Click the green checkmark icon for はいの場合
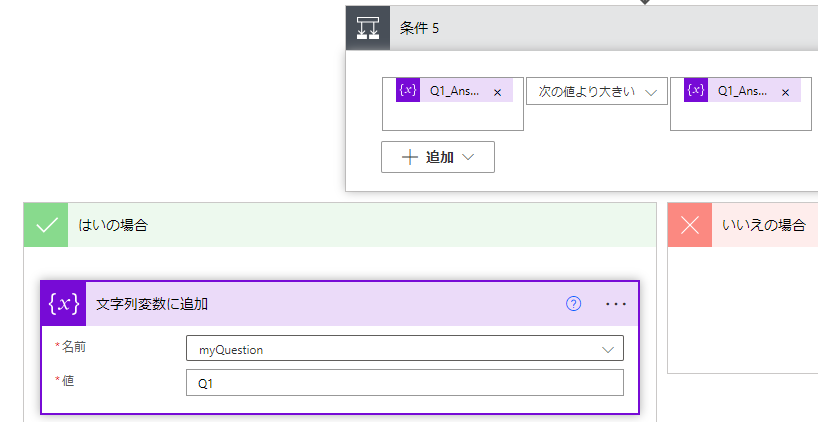 (47, 225)
